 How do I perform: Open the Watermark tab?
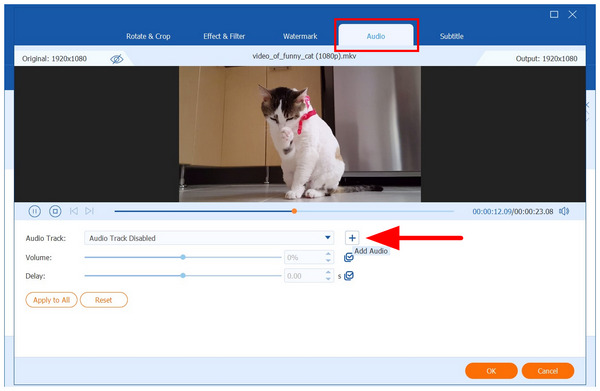[300, 36]
